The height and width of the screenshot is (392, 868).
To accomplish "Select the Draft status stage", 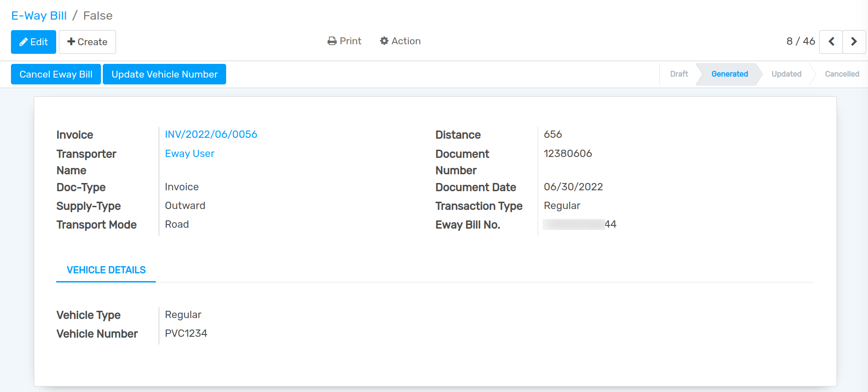I will (678, 74).
